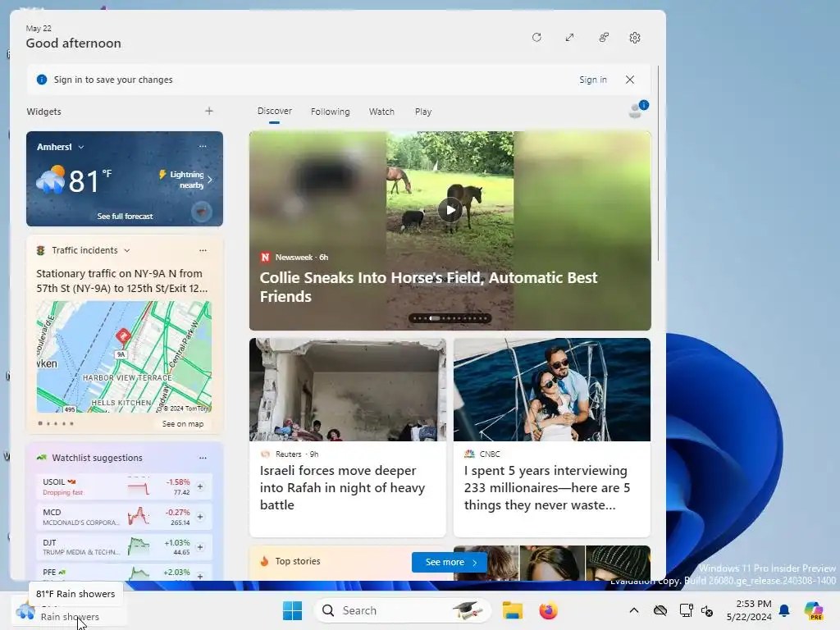Add DJT to watchlist

pos(200,547)
